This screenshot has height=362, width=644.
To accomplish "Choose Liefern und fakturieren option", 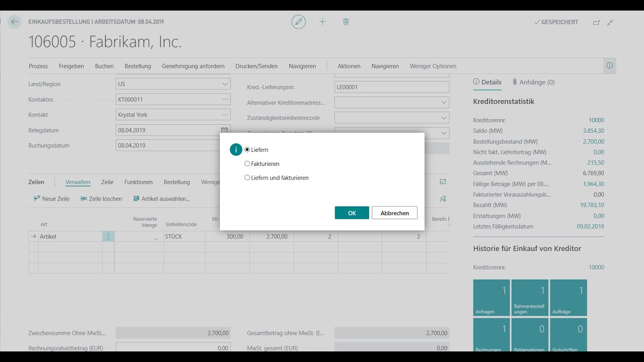I will [247, 178].
